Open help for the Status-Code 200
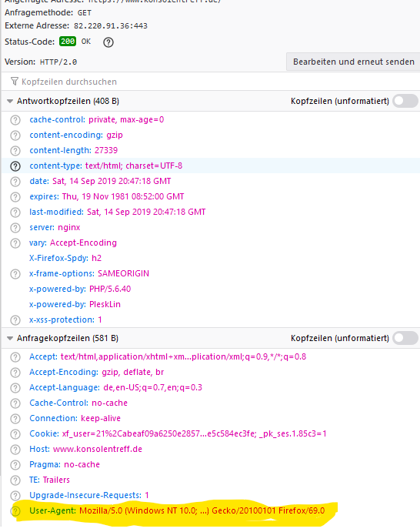420x532 pixels. click(108, 42)
